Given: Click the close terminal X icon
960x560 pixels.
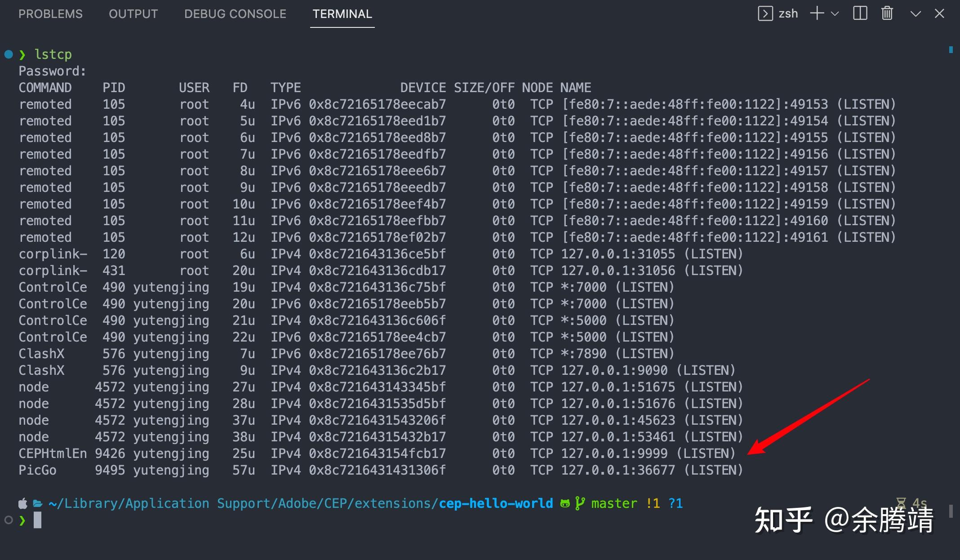Looking at the screenshot, I should point(943,12).
